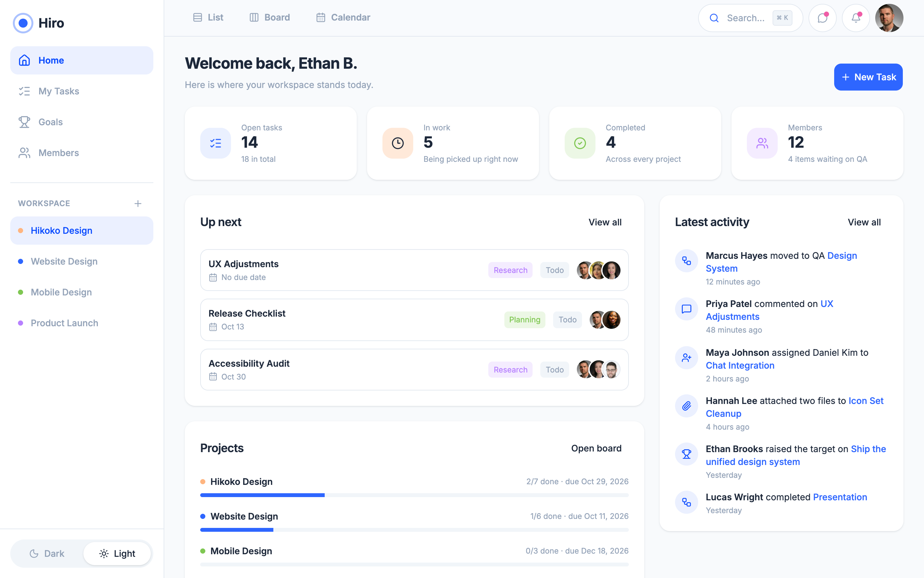Click the Open tasks count 14
This screenshot has height=578, width=924.
tap(250, 143)
